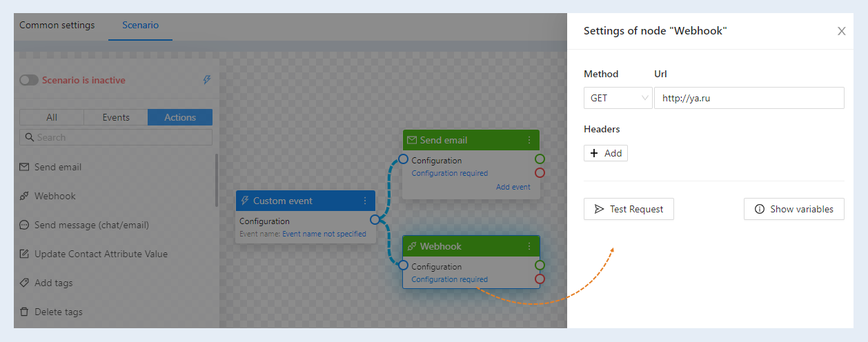The width and height of the screenshot is (868, 342).
Task: Select the All filter tab
Action: 52,117
